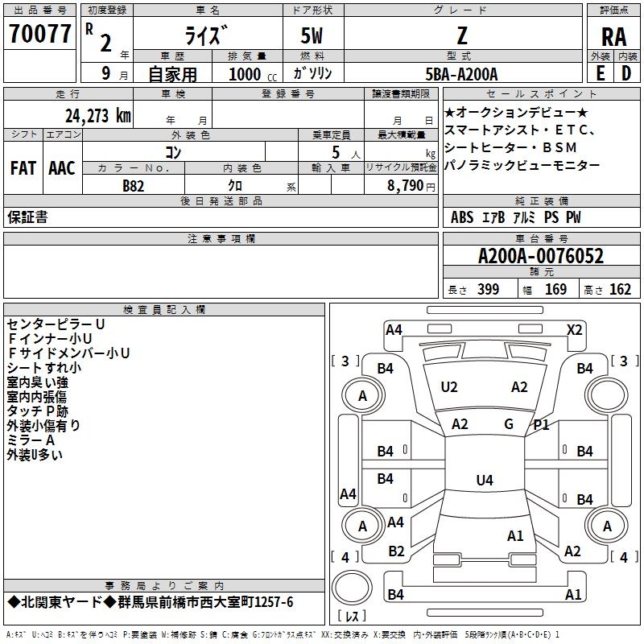Click the usage history value "自家用"

coord(172,74)
